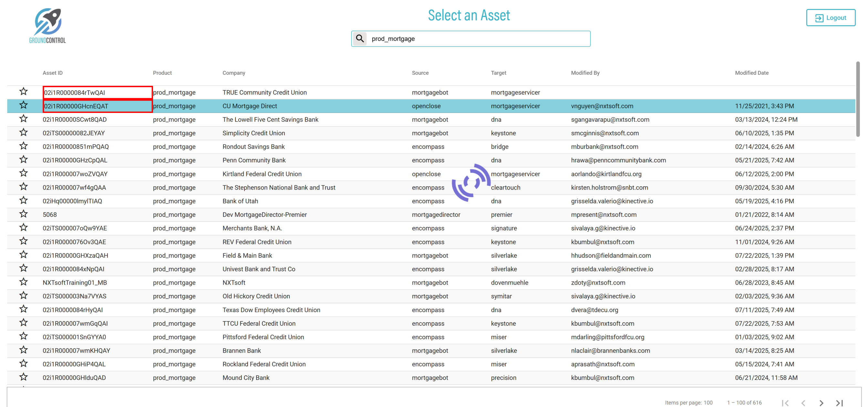Star the Penn Community Bank asset
868x407 pixels.
(23, 160)
